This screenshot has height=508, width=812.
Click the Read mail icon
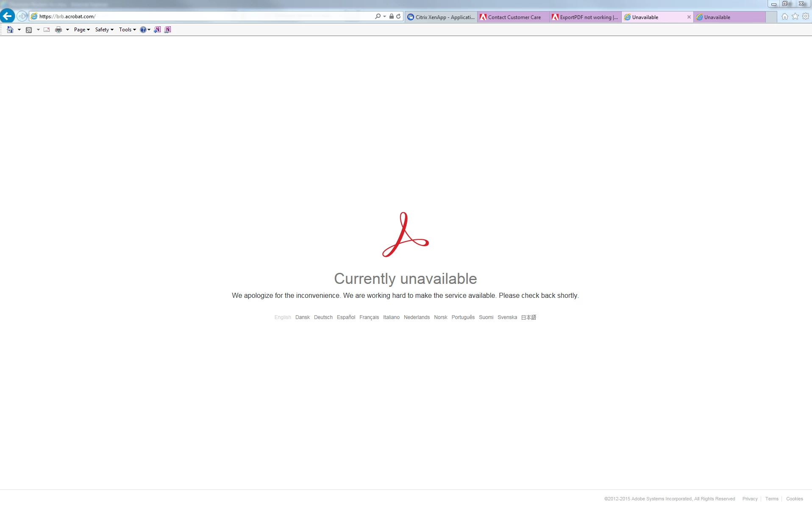(47, 30)
